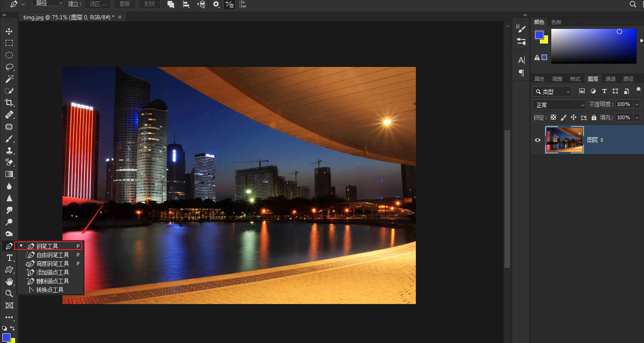The height and width of the screenshot is (343, 644).
Task: Select the Hand tool
Action: pyautogui.click(x=9, y=282)
